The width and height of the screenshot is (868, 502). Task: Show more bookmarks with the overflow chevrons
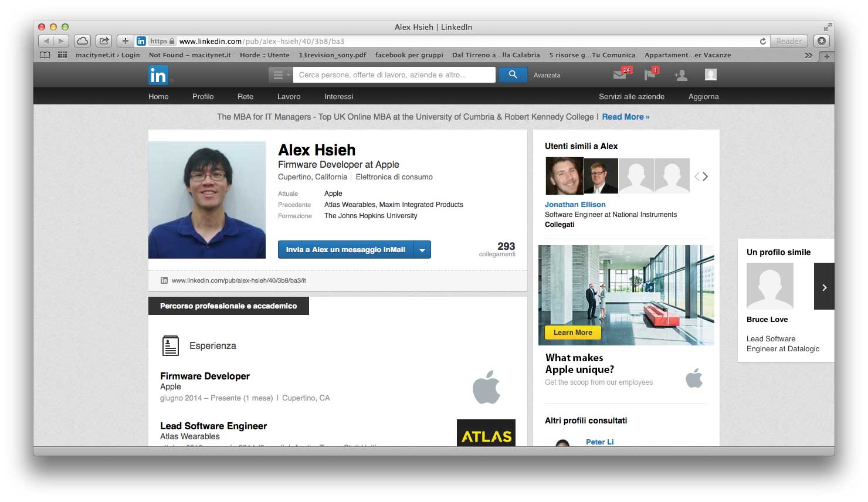(x=809, y=55)
